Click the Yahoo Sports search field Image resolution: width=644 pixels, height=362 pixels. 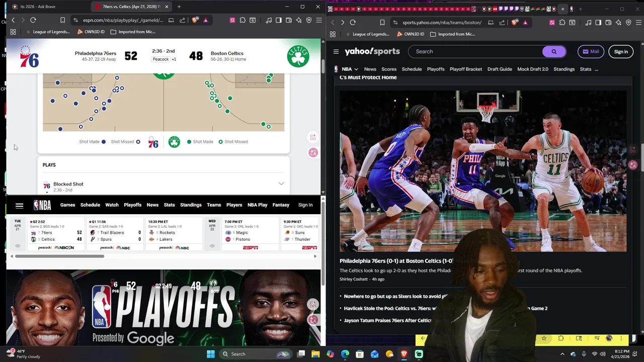click(x=474, y=51)
